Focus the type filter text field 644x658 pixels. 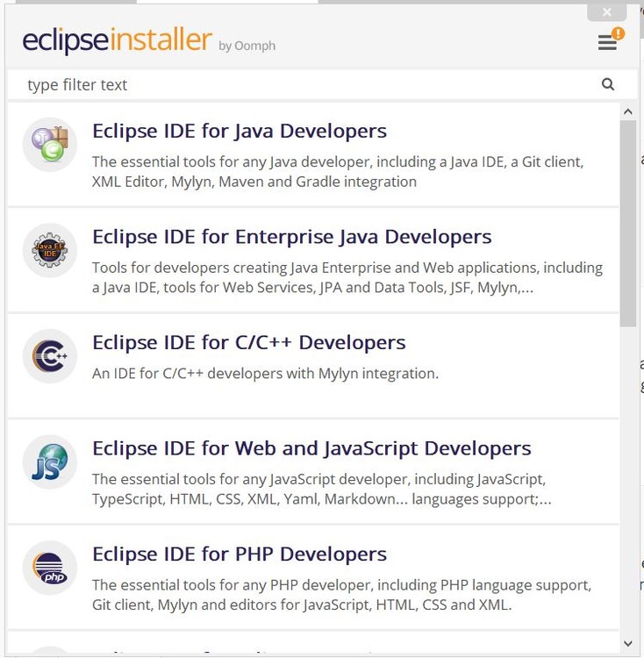(322, 85)
